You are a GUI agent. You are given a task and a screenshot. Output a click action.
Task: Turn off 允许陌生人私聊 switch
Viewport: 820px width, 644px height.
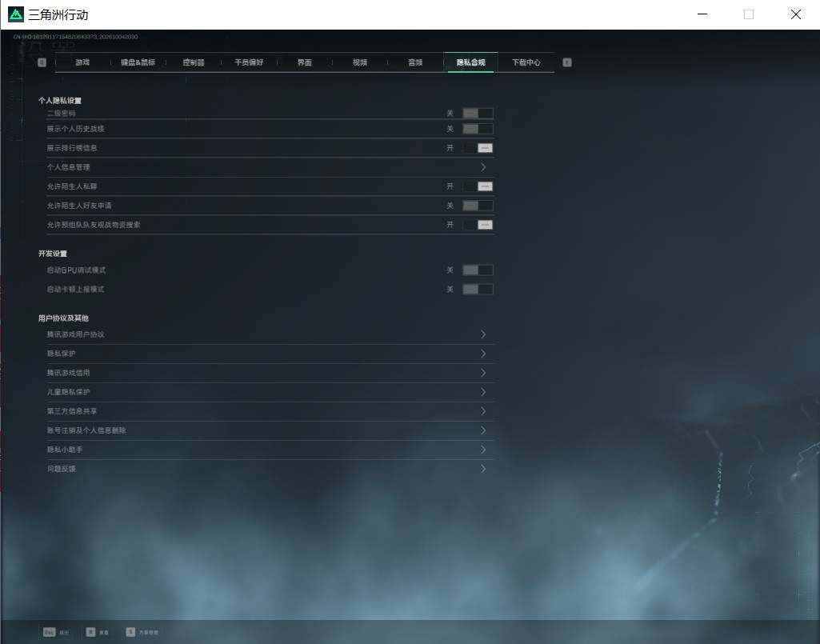click(x=478, y=186)
